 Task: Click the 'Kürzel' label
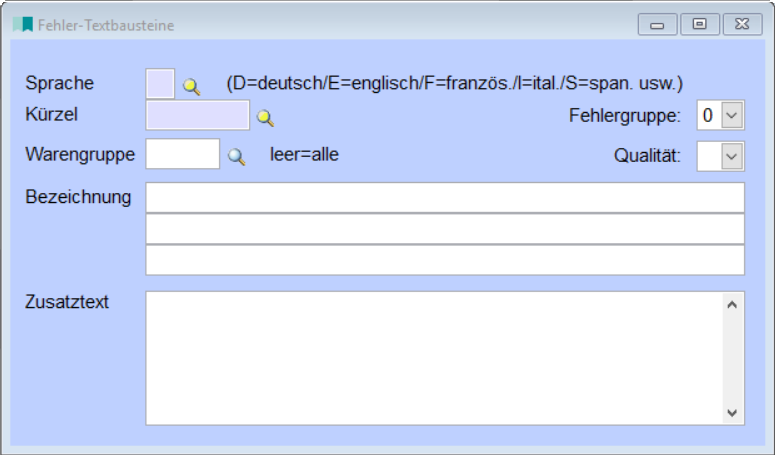click(x=51, y=115)
